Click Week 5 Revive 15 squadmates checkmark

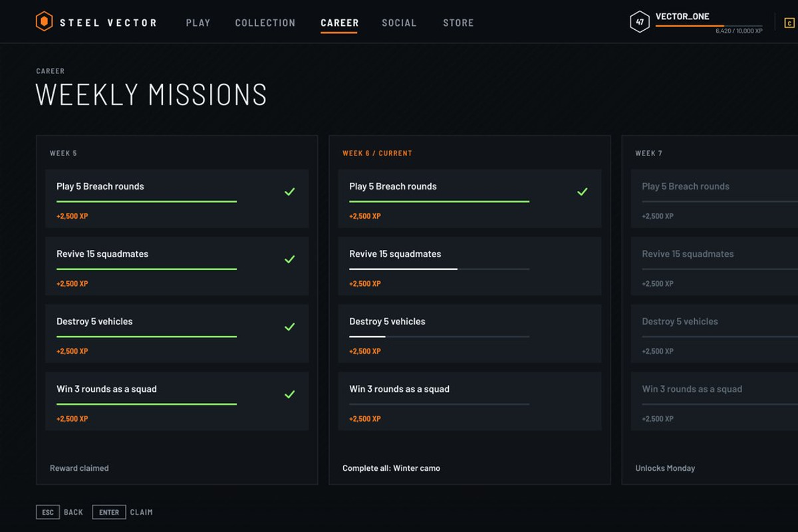point(290,259)
